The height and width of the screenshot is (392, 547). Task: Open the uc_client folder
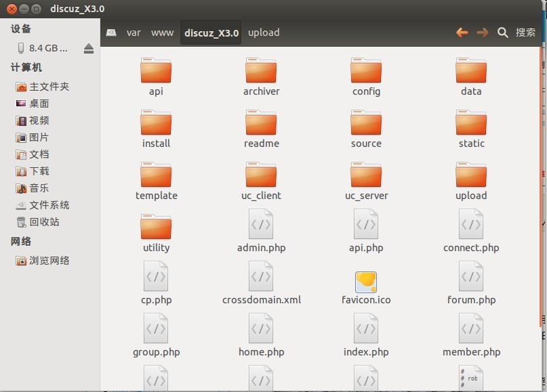click(x=261, y=175)
